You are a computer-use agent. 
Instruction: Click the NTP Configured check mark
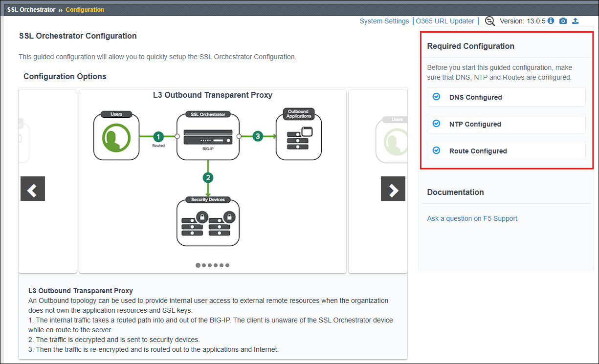tap(437, 124)
